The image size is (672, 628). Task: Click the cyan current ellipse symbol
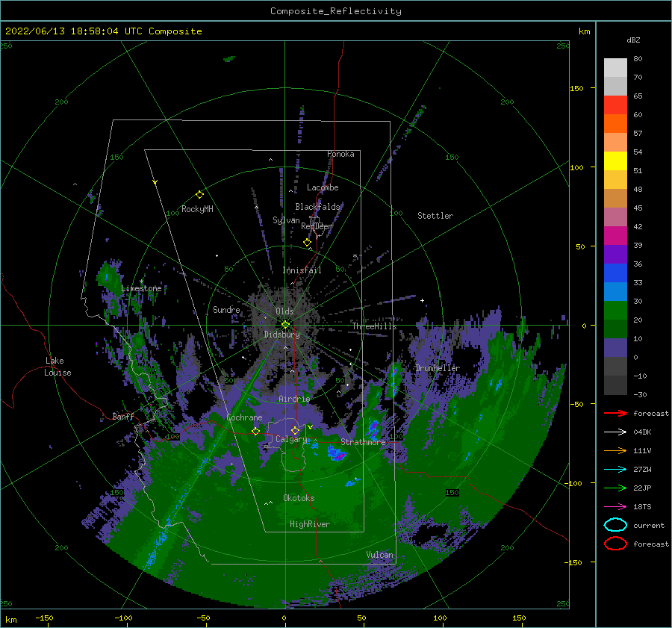point(615,525)
